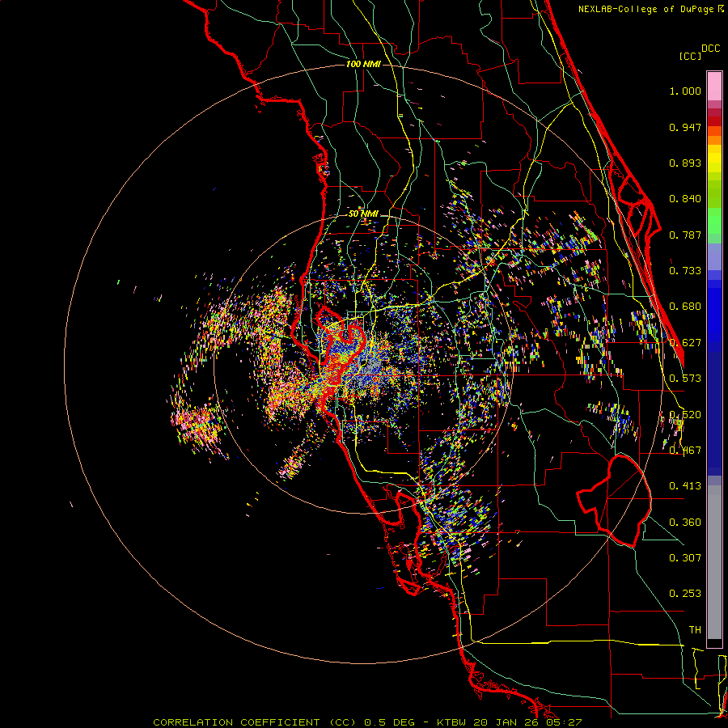The width and height of the screenshot is (728, 728).
Task: Click the 20 JAN 26 date stamp
Action: pos(506,722)
